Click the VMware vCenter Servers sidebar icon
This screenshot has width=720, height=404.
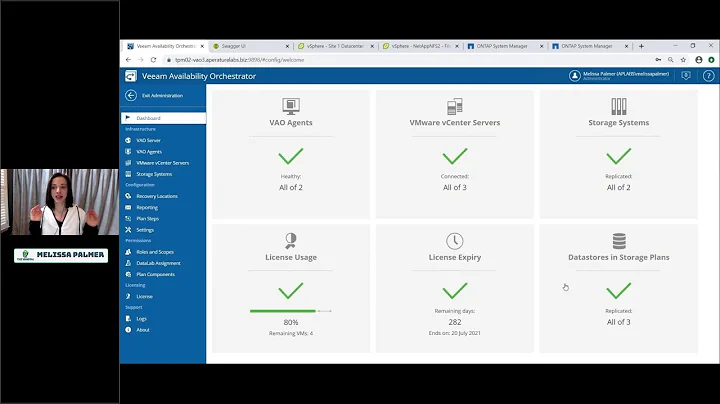click(128, 163)
